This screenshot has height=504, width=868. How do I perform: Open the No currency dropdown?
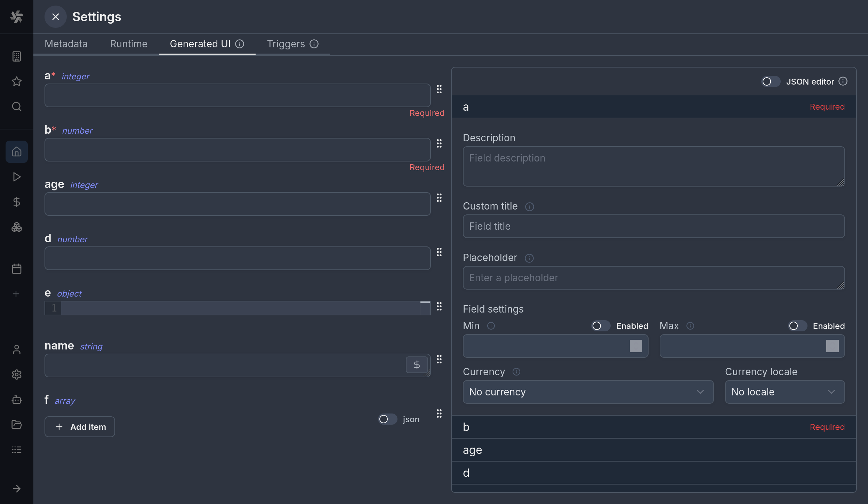[x=587, y=392]
